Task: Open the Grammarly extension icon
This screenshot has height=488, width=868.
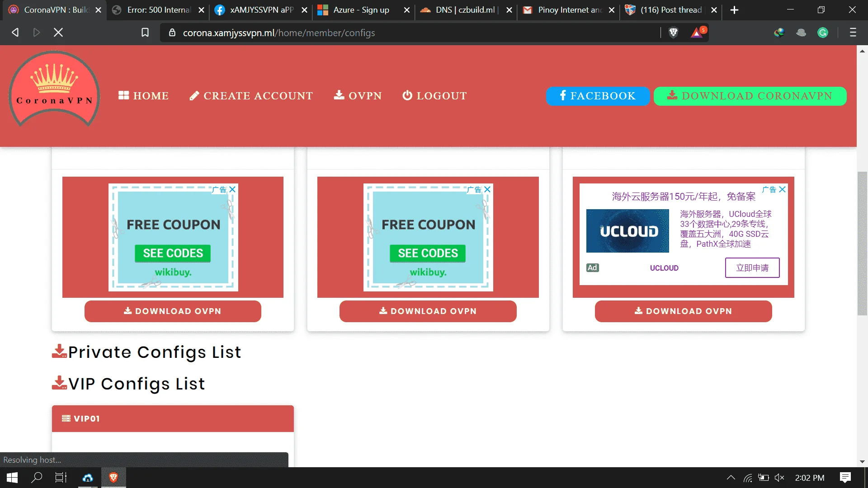Action: pyautogui.click(x=823, y=33)
